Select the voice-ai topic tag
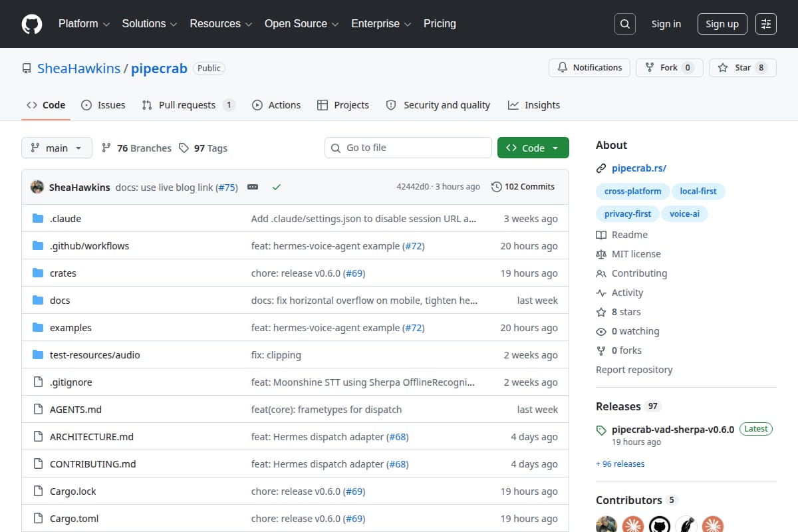The width and height of the screenshot is (798, 532). click(685, 214)
